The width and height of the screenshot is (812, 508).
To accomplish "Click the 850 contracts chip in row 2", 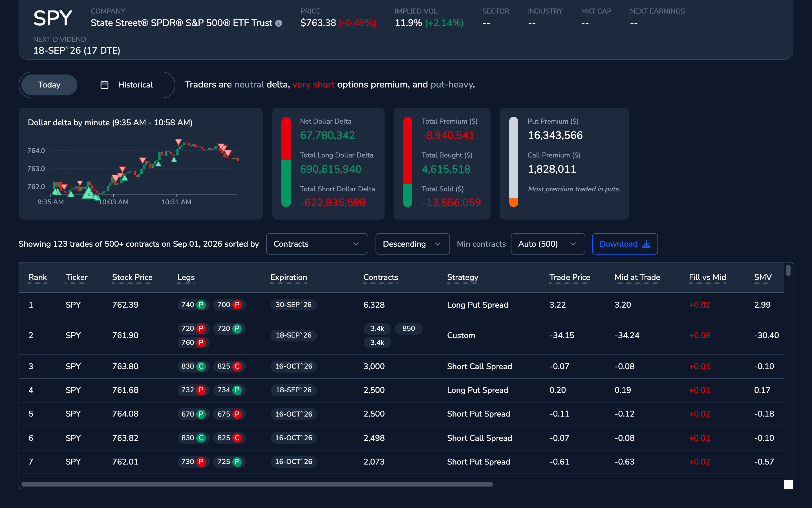I will [x=408, y=328].
